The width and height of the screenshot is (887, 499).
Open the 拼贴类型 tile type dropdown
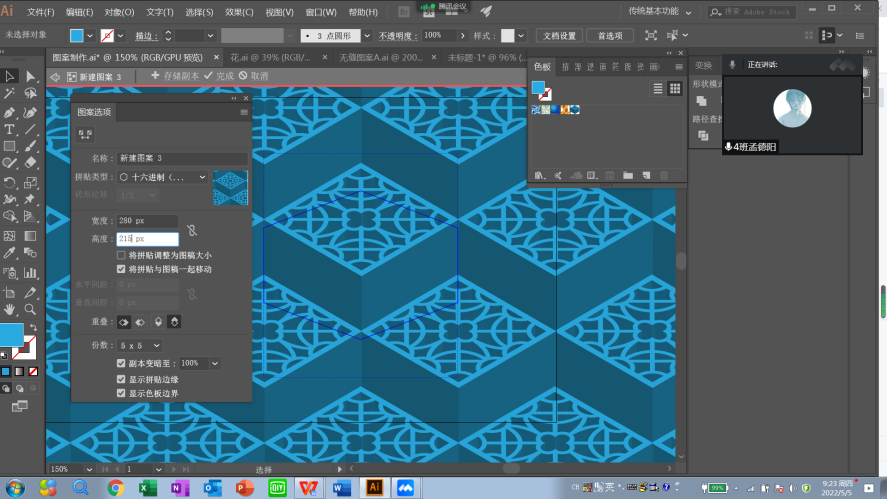click(163, 177)
